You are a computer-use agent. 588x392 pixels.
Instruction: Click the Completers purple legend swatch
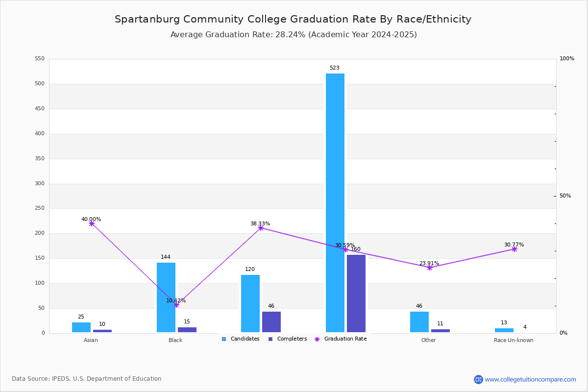point(270,339)
